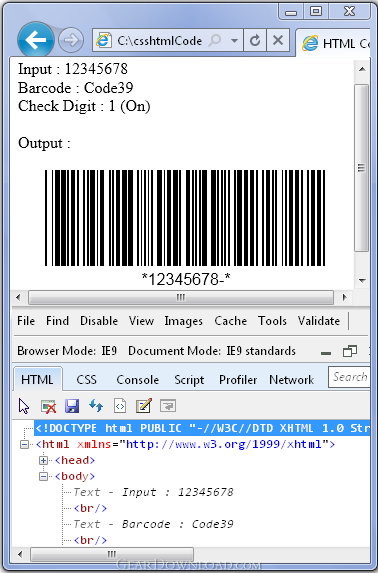Collapse the html node
This screenshot has width=378, height=573.
pyautogui.click(x=24, y=445)
